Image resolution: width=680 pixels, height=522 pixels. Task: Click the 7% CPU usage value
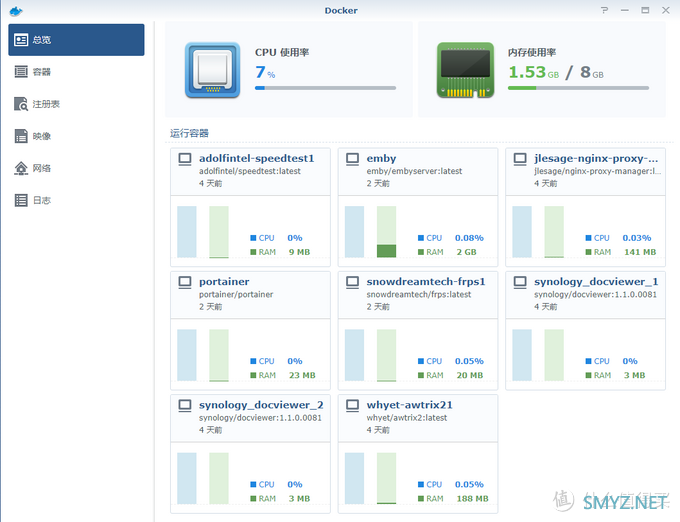coord(265,72)
